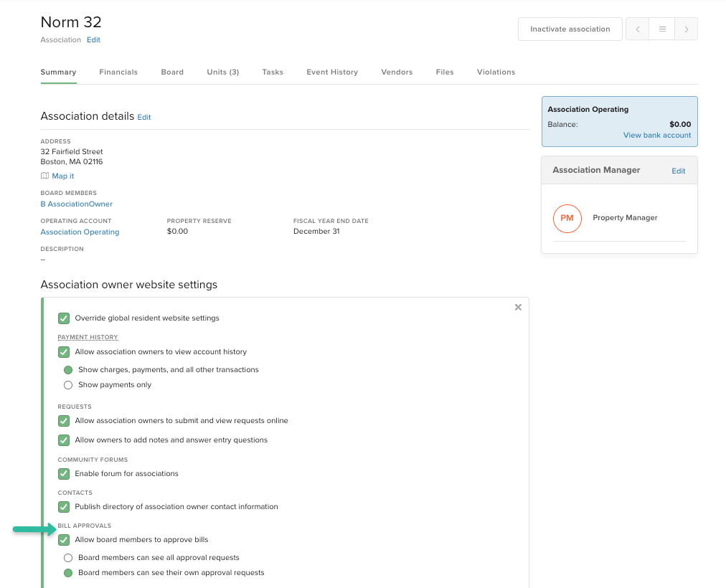Close the website settings panel
726x588 pixels.
click(x=518, y=307)
